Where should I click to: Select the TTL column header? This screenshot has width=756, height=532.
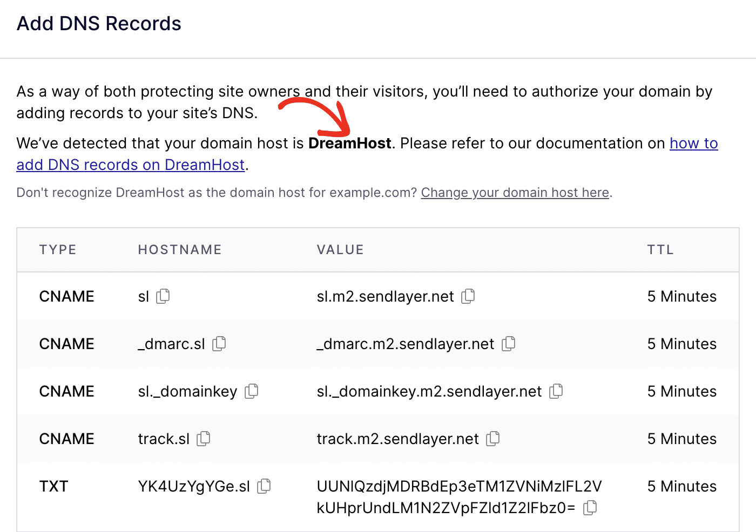coord(660,249)
